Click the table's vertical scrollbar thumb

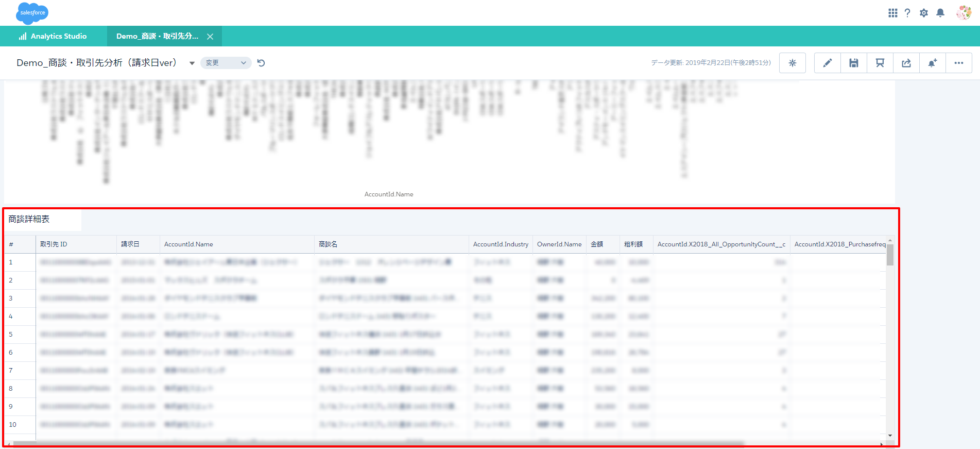(890, 255)
